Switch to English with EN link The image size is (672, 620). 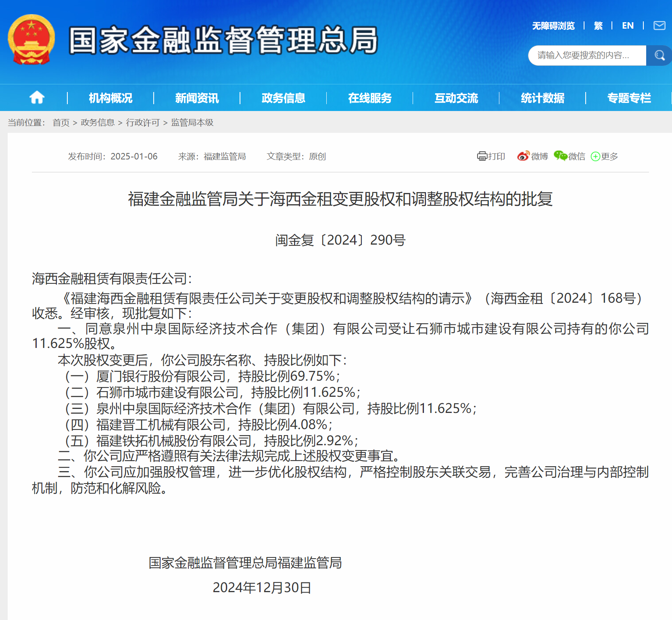pos(627,26)
